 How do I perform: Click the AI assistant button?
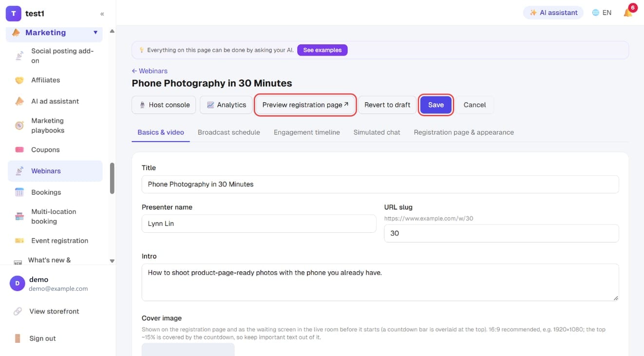(x=553, y=13)
